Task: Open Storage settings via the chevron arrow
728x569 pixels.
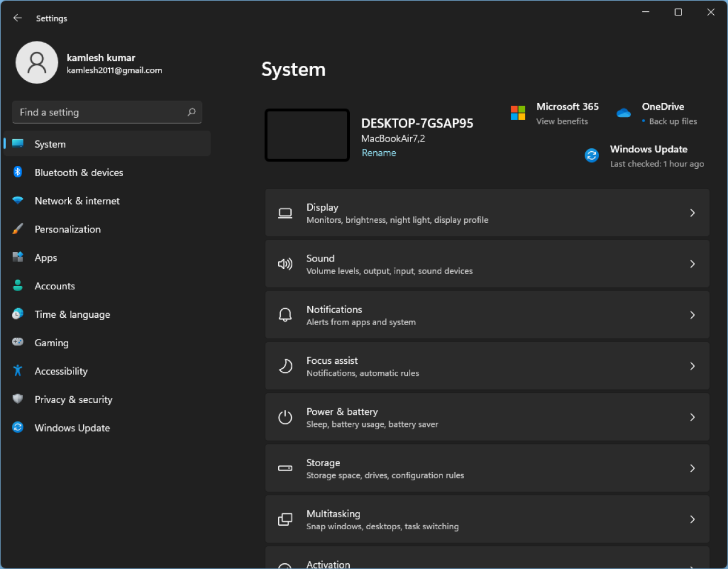Action: (692, 468)
